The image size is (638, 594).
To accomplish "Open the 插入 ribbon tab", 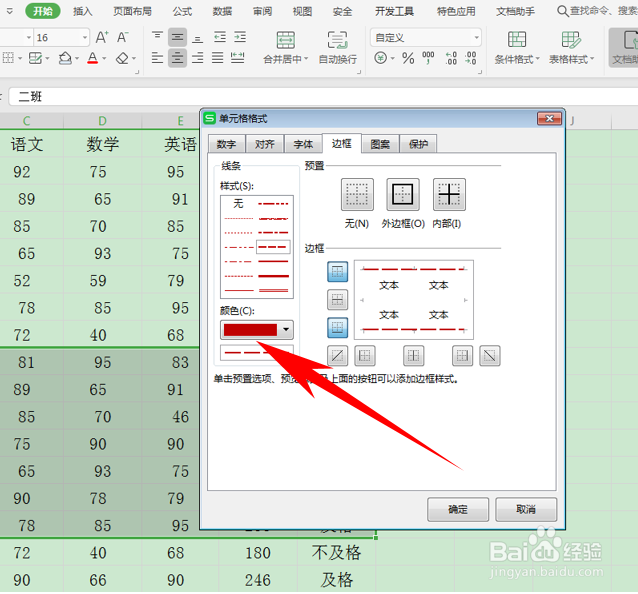I will coord(83,11).
